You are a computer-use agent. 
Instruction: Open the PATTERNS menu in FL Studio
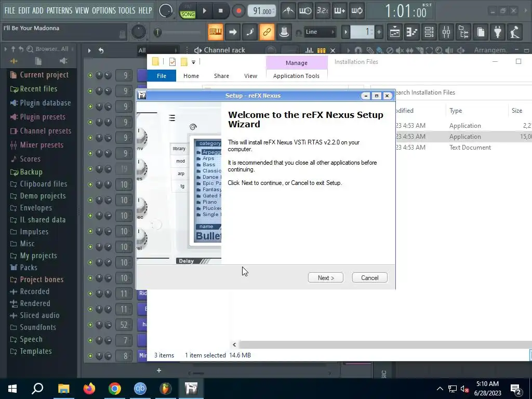coord(59,10)
